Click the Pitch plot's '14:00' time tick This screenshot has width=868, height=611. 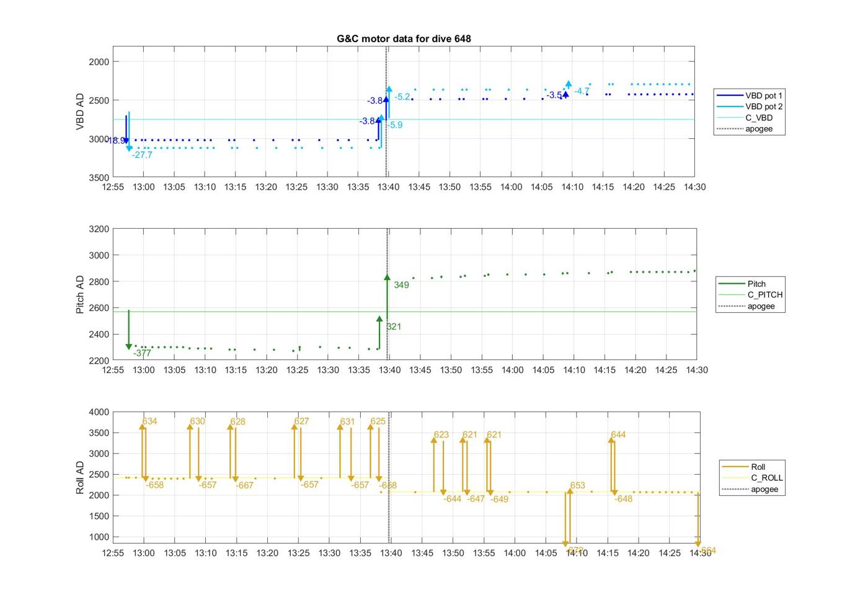point(512,370)
